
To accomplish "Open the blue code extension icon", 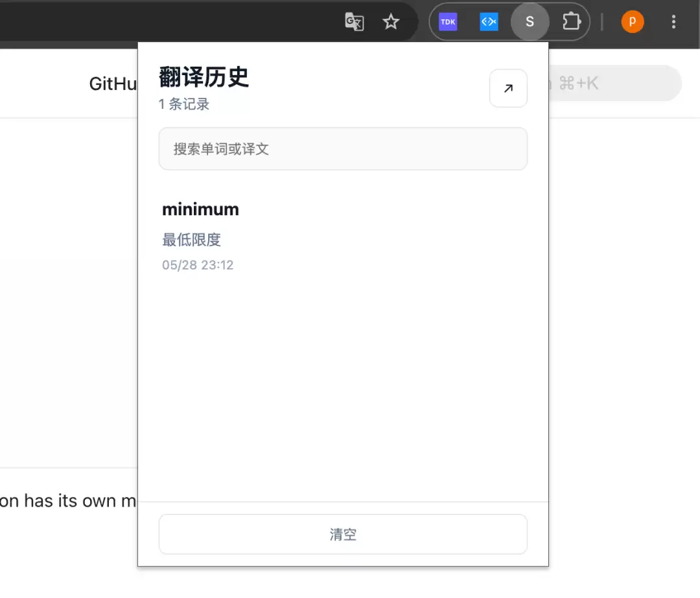I will click(489, 21).
